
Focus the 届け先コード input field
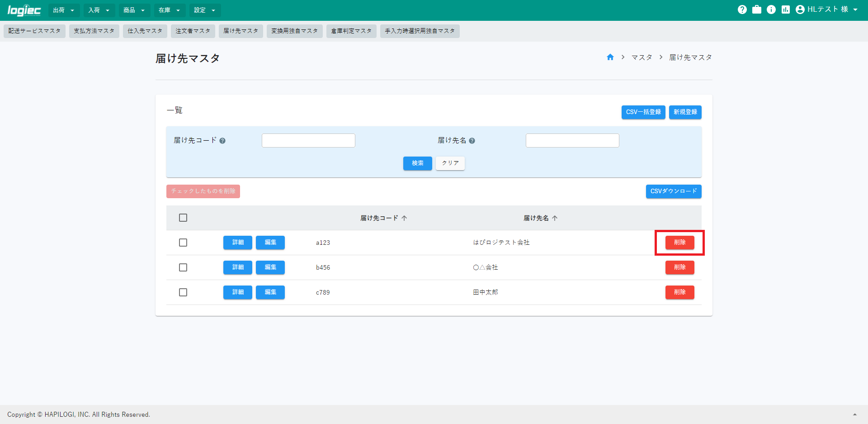[308, 141]
